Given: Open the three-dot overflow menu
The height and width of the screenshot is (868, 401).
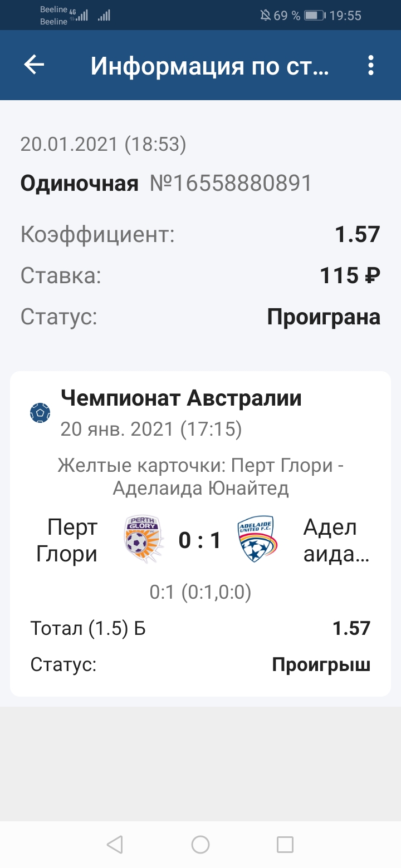Looking at the screenshot, I should (x=371, y=66).
